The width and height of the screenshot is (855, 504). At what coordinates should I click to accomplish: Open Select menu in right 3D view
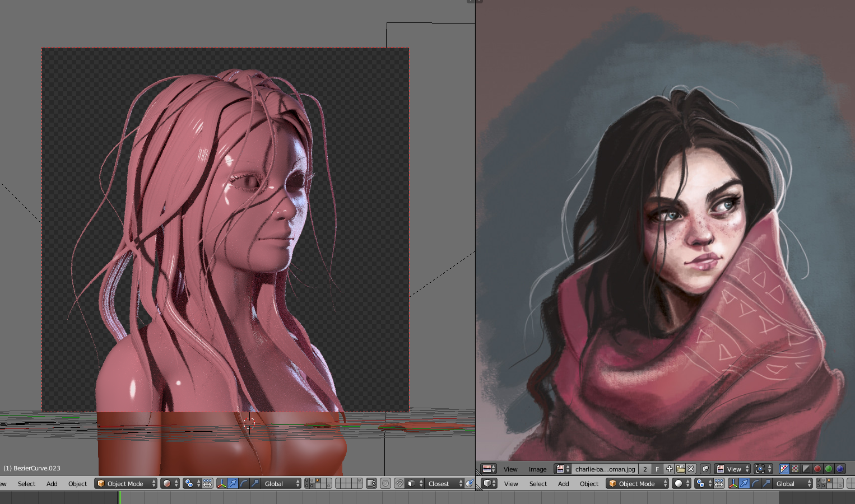click(538, 483)
